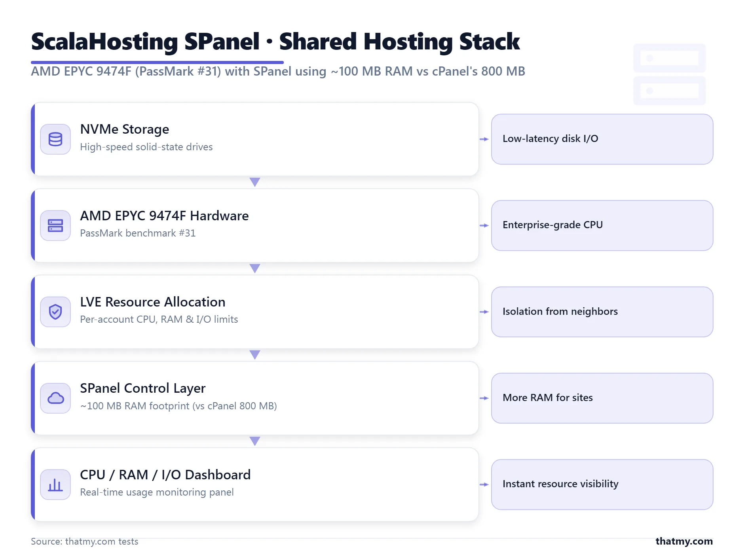This screenshot has width=744, height=560.
Task: Click the LVE shield checkmark icon
Action: point(55,312)
